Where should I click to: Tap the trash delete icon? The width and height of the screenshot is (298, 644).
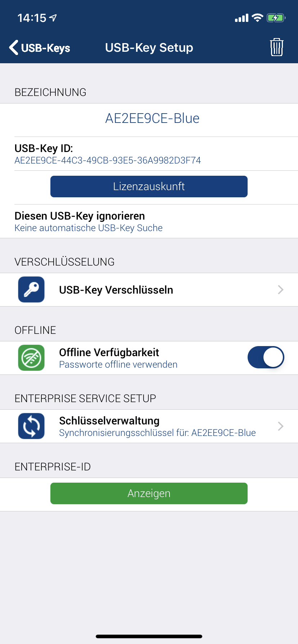(x=276, y=47)
